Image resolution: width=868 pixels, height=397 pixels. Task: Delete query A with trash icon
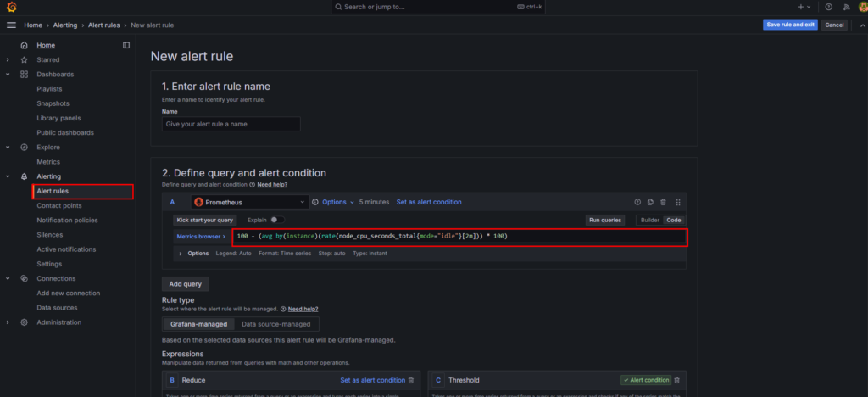click(x=663, y=202)
